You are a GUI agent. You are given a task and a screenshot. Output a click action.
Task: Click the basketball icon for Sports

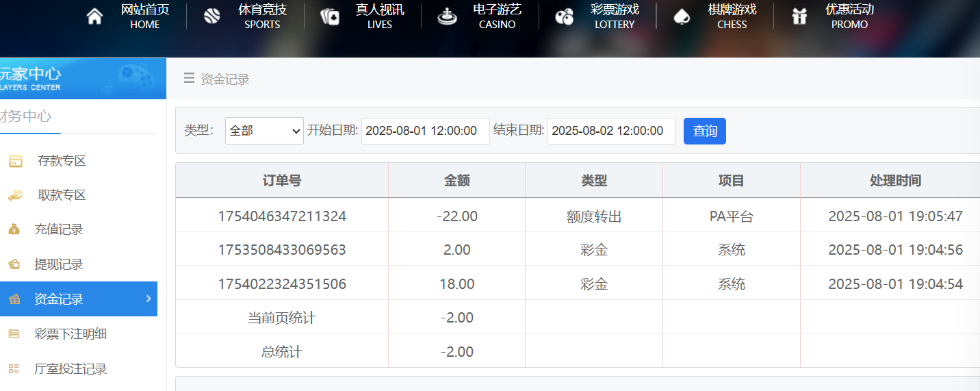pos(212,16)
